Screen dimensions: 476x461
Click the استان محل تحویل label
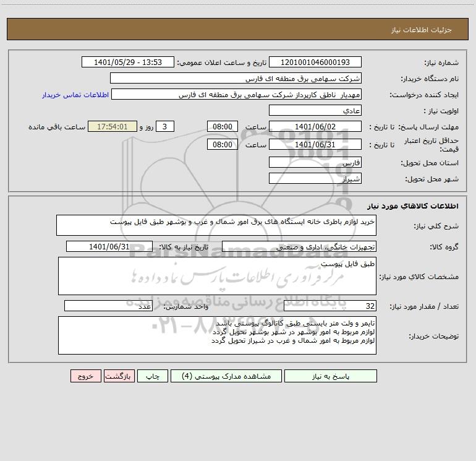(x=430, y=163)
